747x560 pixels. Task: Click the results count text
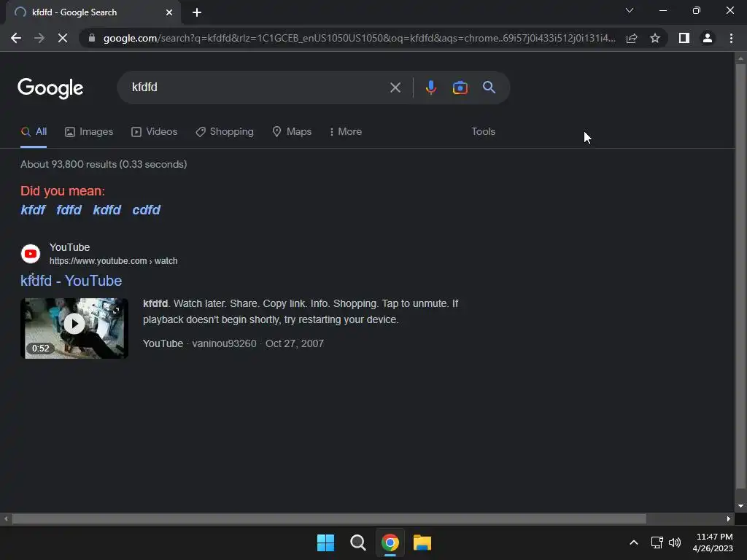tap(104, 164)
